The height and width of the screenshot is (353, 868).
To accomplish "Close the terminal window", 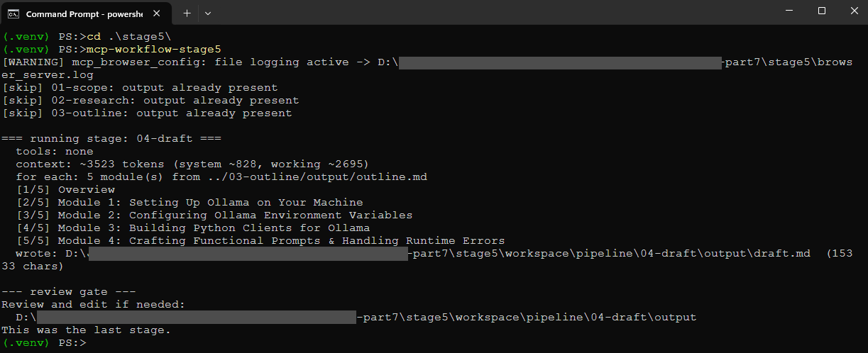I will tap(852, 11).
